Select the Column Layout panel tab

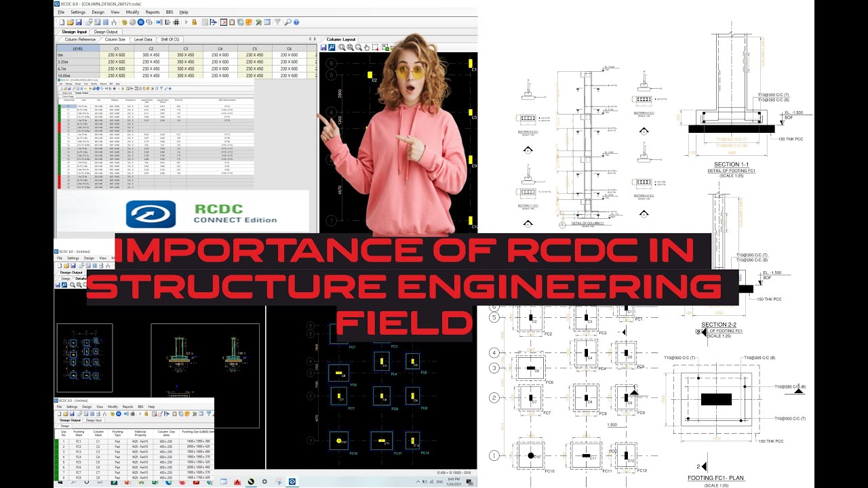(341, 39)
